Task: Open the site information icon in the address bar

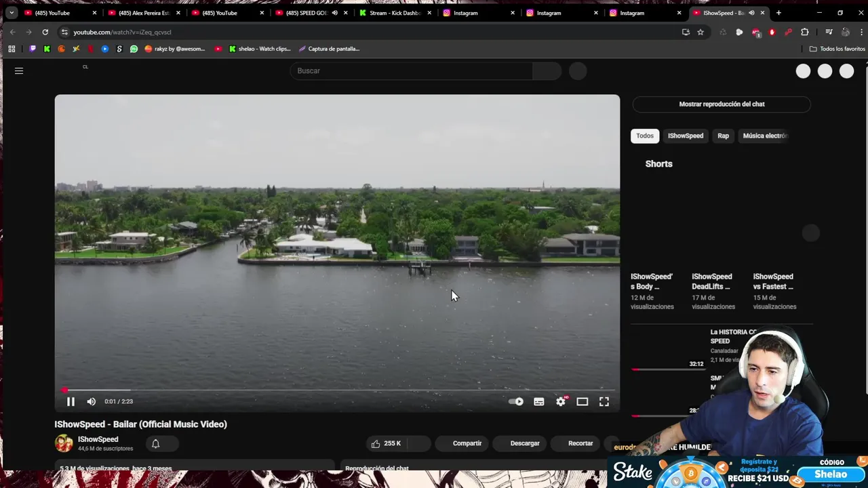Action: [64, 32]
